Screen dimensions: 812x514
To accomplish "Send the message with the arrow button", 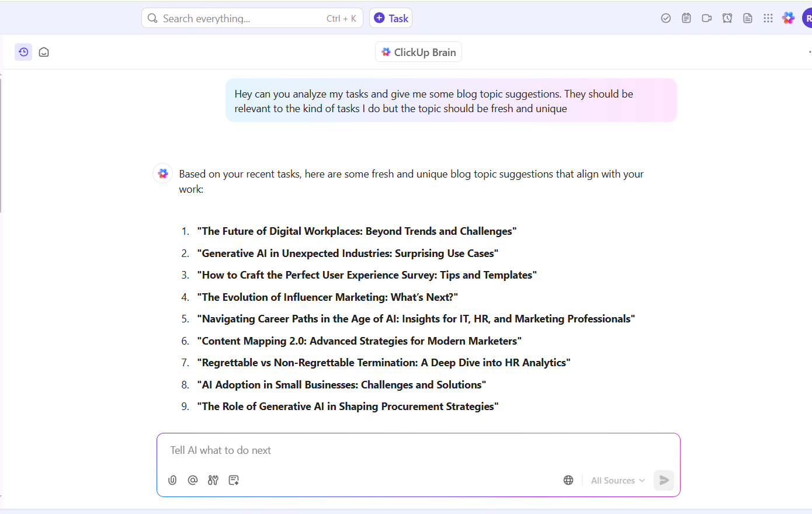I will 664,480.
